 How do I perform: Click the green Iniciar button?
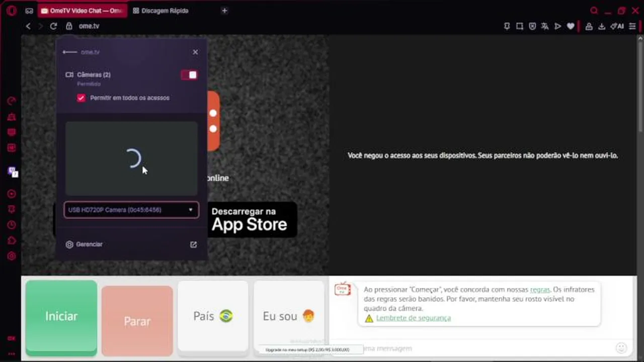pos(61,316)
